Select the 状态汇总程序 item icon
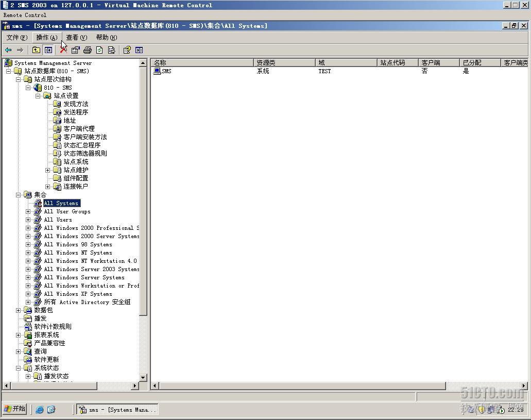 pyautogui.click(x=57, y=145)
